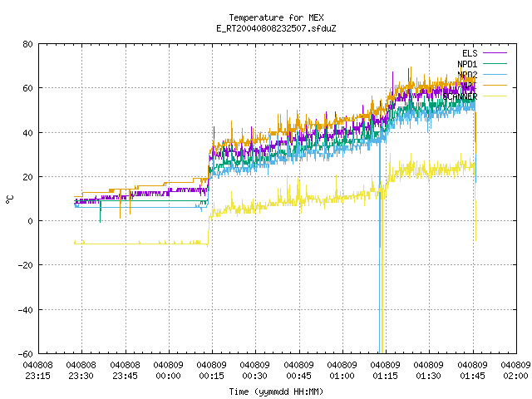Image resolution: width=532 pixels, height=399 pixels.
Task: Click the x-axis label 040808 23:45
Action: point(126,371)
